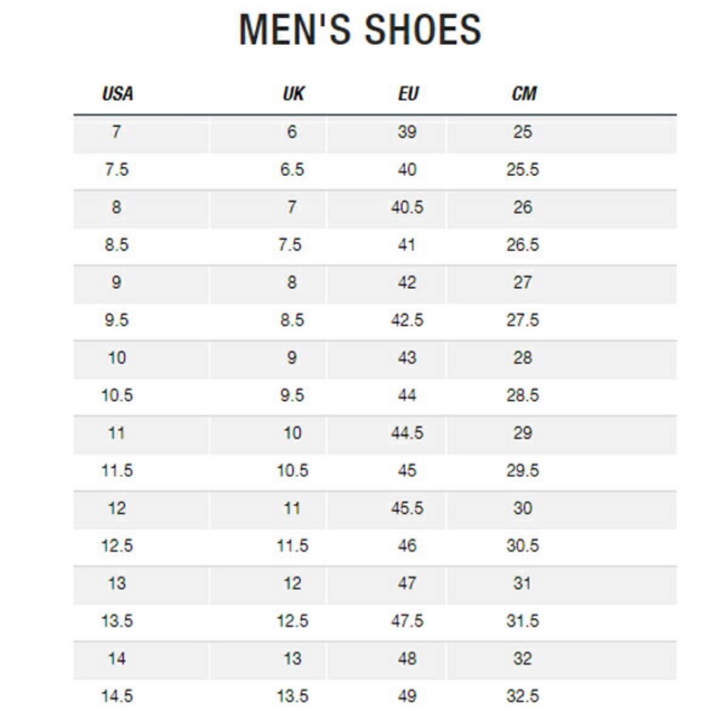728x725 pixels.
Task: Click UK size 13.5 cell
Action: [292, 696]
